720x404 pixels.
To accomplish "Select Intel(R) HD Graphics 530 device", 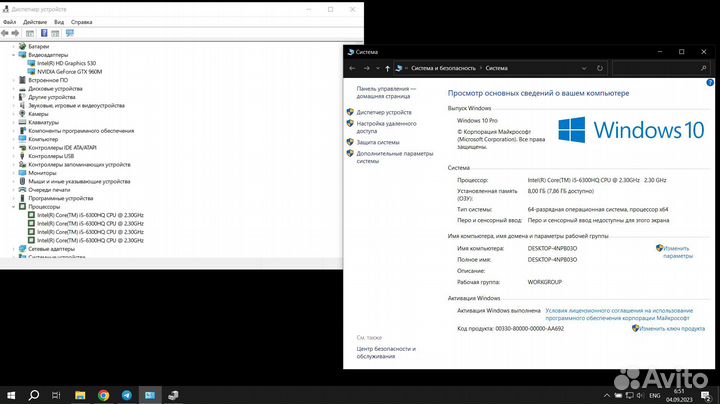I will tap(67, 63).
